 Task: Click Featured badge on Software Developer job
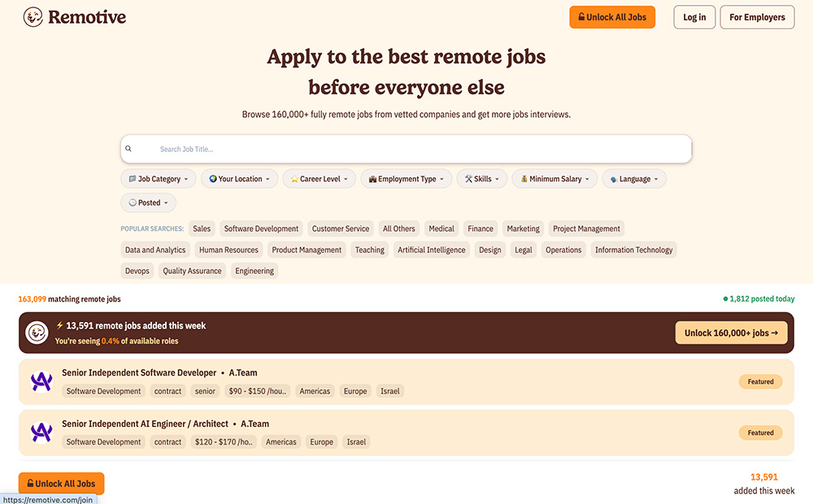(x=761, y=381)
